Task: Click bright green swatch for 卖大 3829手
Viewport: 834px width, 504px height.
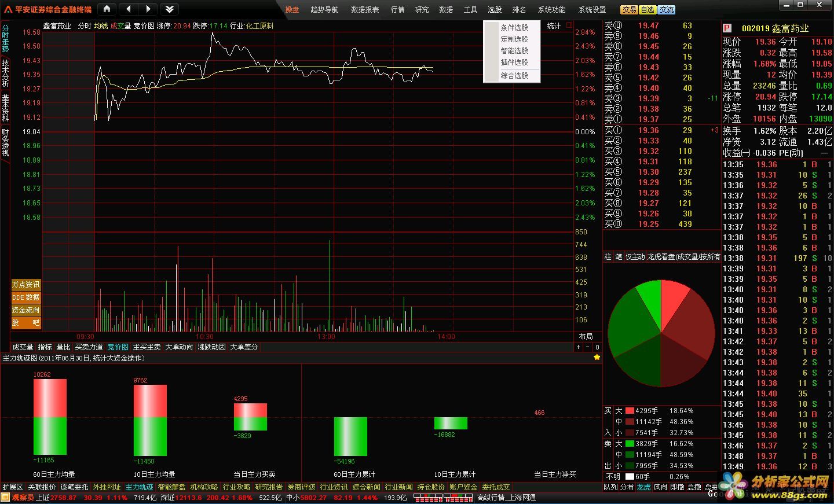Action: coord(630,443)
